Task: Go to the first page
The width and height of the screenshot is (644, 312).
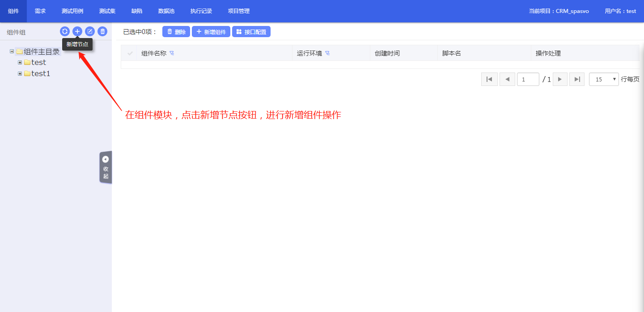Action: click(489, 79)
